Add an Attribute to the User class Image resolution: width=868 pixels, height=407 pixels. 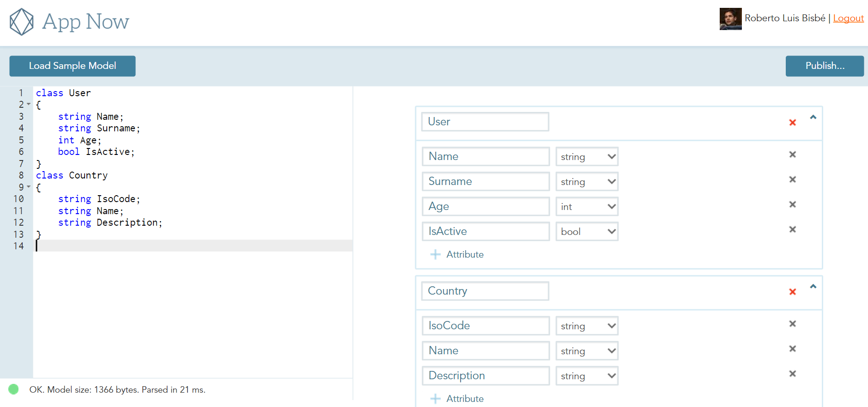tap(457, 254)
